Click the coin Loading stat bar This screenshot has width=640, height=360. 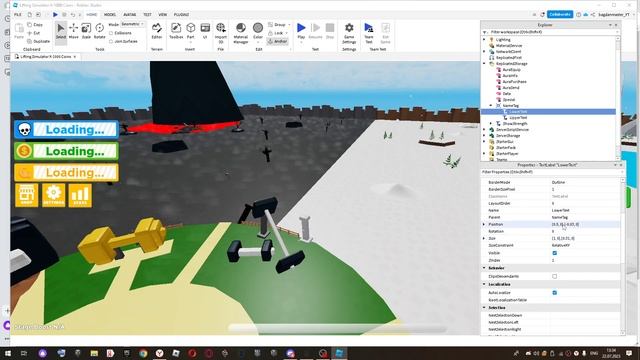(67, 151)
